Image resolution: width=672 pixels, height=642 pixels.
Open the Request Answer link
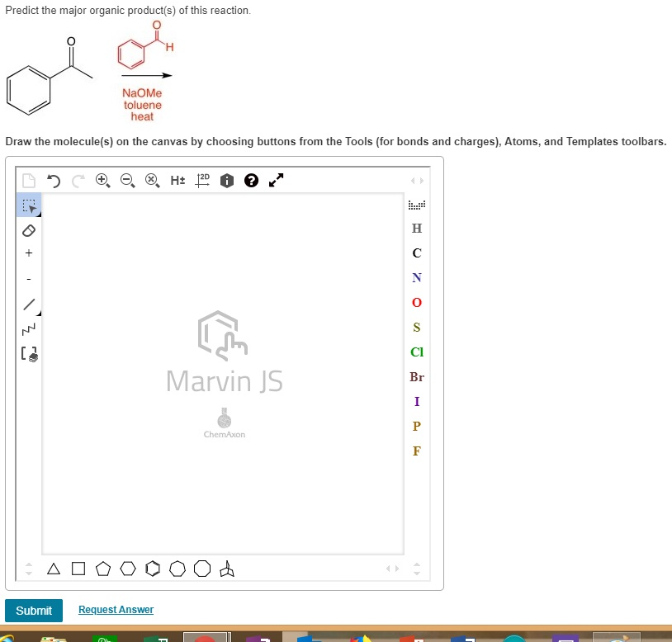[x=115, y=609]
